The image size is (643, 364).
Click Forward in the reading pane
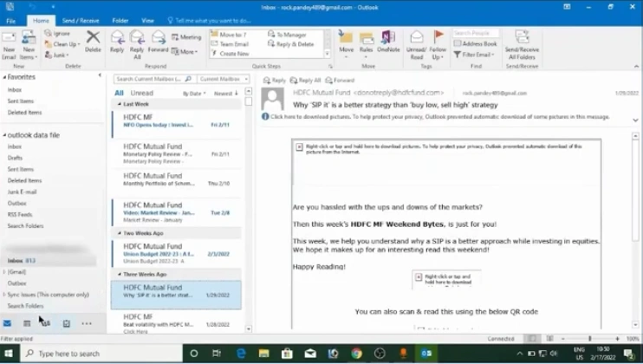tap(340, 81)
